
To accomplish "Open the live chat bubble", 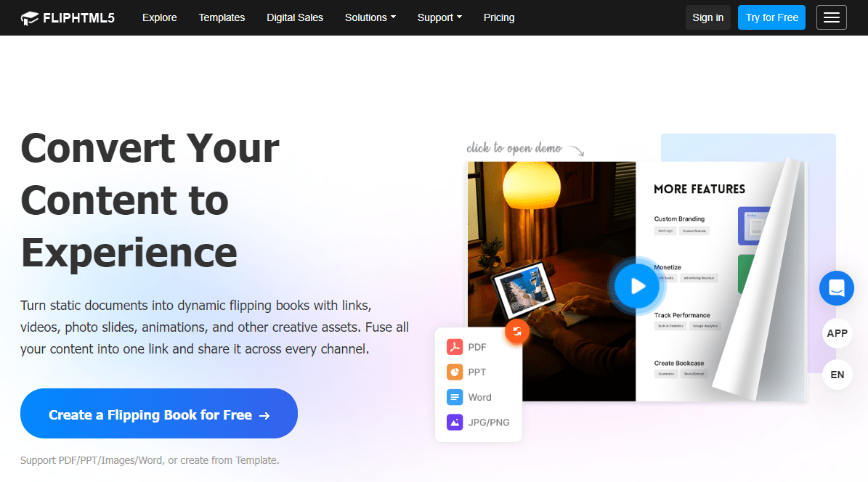I will coord(836,288).
